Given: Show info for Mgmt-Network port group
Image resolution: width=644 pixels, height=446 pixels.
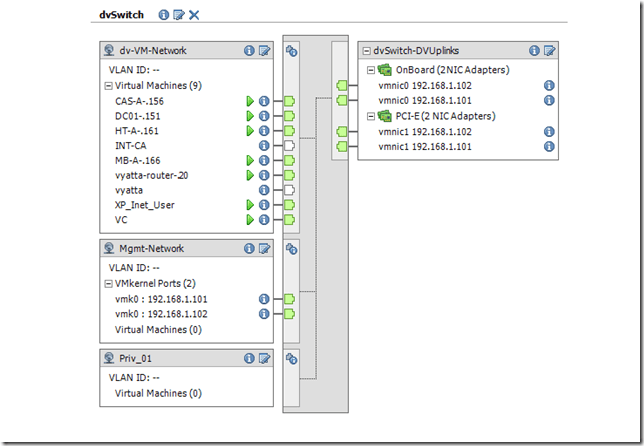Looking at the screenshot, I should (x=250, y=248).
